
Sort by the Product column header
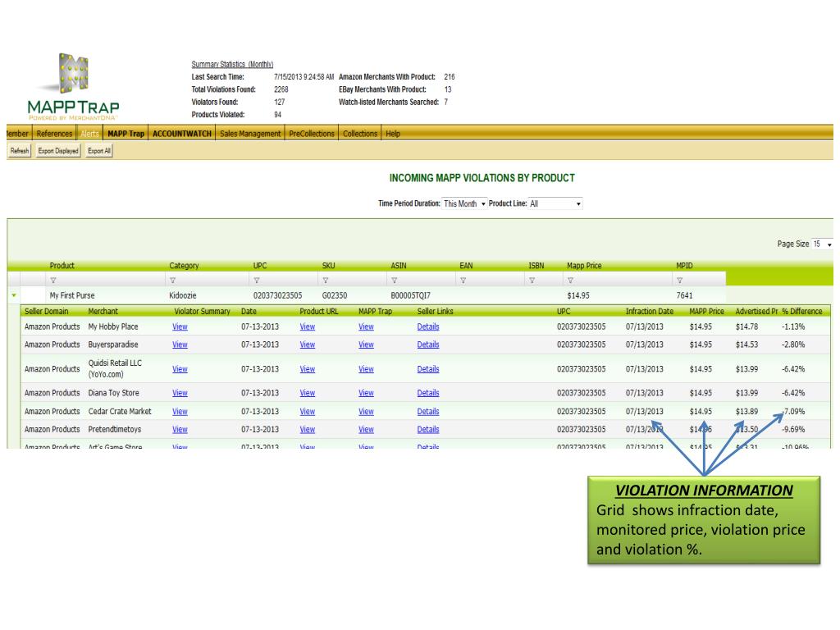point(62,265)
